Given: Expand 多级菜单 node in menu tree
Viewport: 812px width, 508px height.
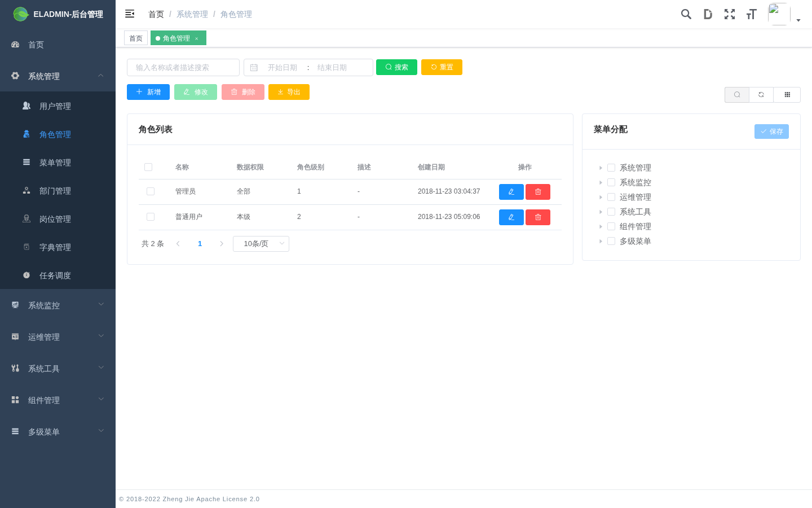Looking at the screenshot, I should coord(601,241).
